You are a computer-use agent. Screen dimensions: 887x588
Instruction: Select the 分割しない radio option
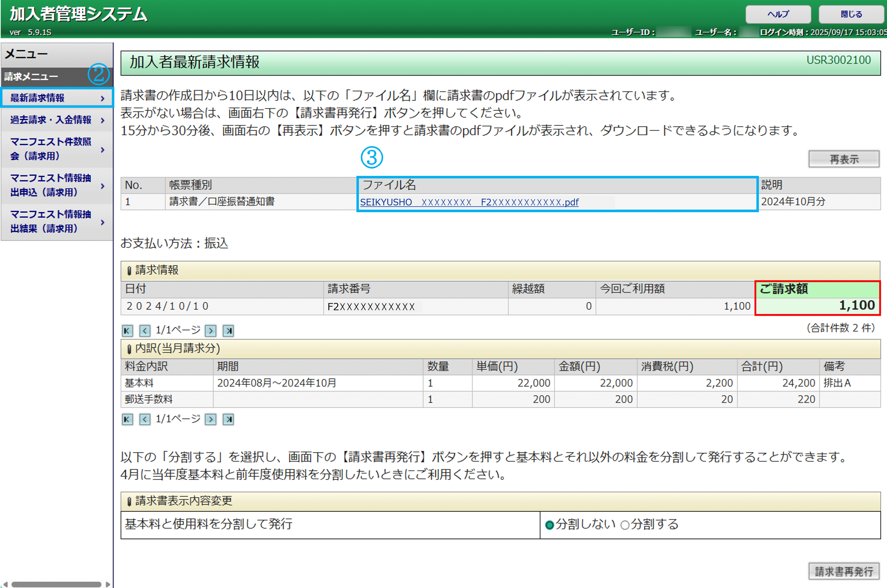[550, 525]
